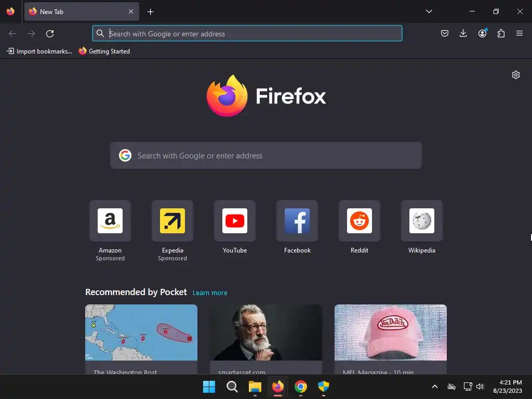Open Save to Pocket toolbar icon
Viewport: 532px width, 399px height.
(445, 33)
